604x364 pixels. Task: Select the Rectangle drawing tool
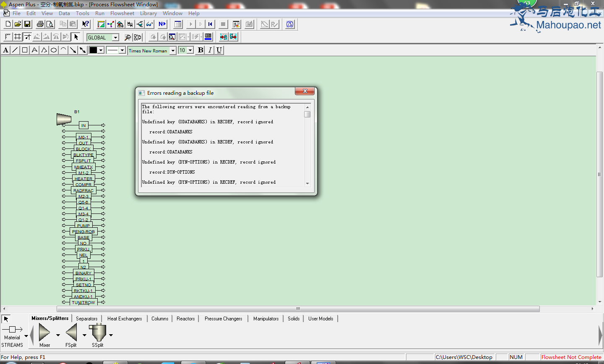pos(25,50)
